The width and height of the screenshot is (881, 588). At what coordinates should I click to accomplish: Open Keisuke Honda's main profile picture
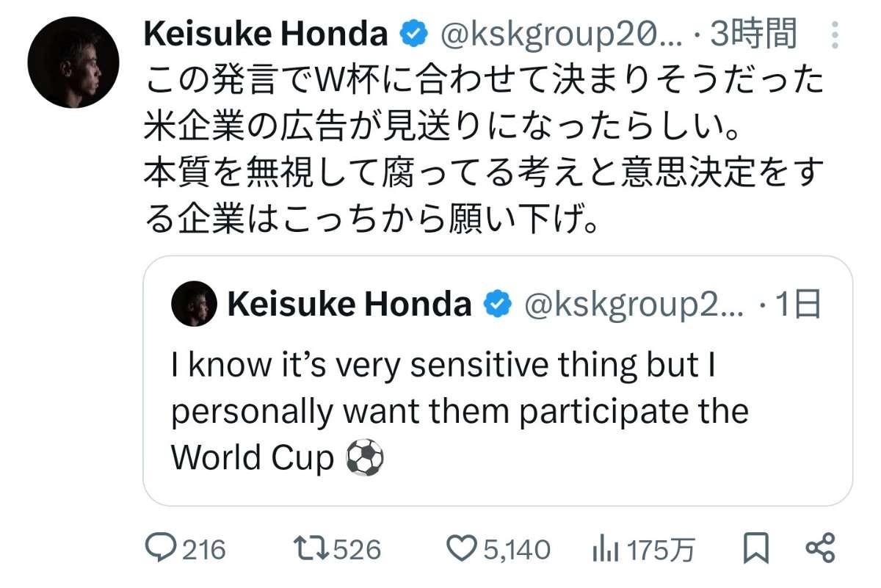[x=73, y=62]
